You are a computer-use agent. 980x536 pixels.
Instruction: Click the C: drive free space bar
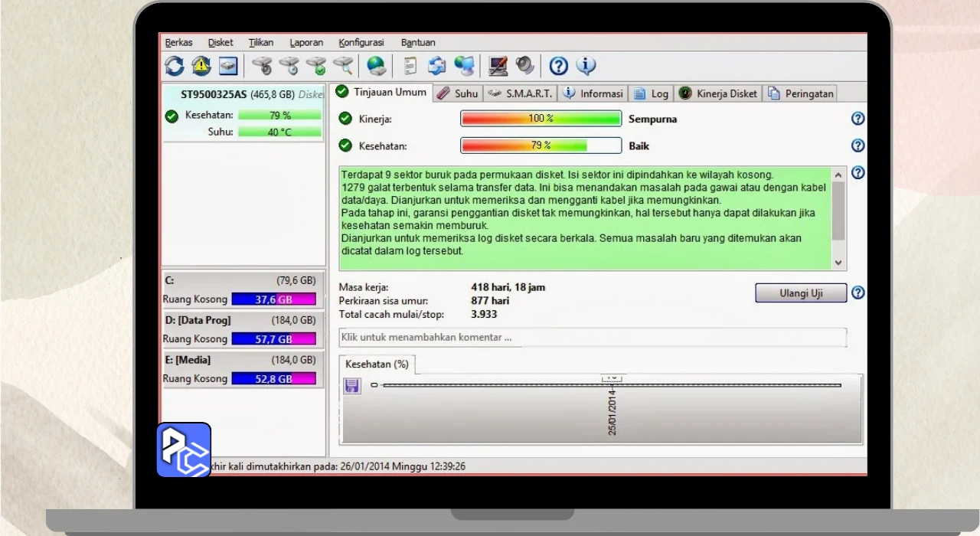tap(273, 299)
